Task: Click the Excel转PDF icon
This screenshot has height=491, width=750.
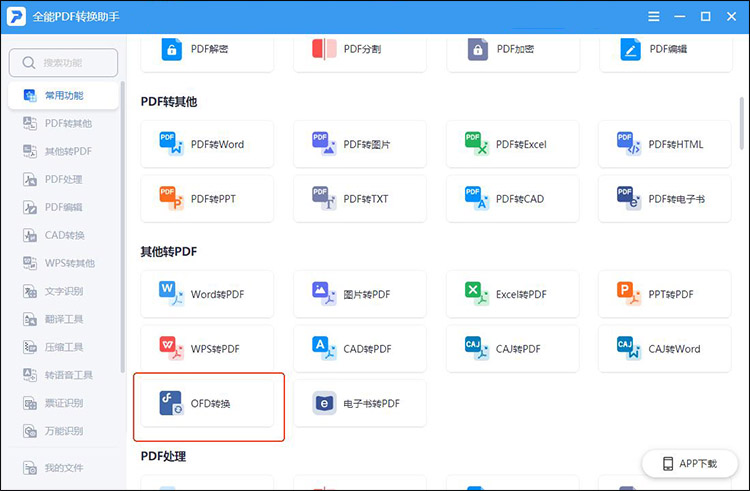Action: (x=476, y=294)
